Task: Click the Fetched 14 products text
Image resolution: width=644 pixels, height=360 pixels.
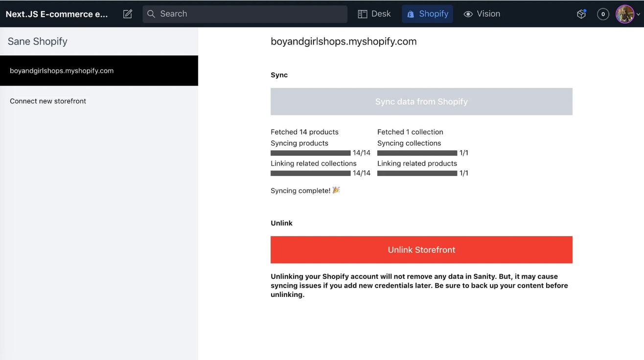Action: (304, 132)
